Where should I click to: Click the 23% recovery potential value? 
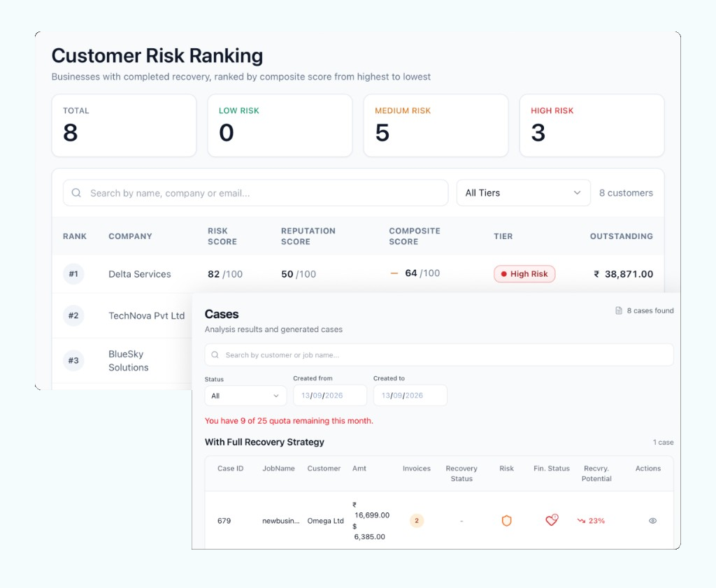pos(596,520)
